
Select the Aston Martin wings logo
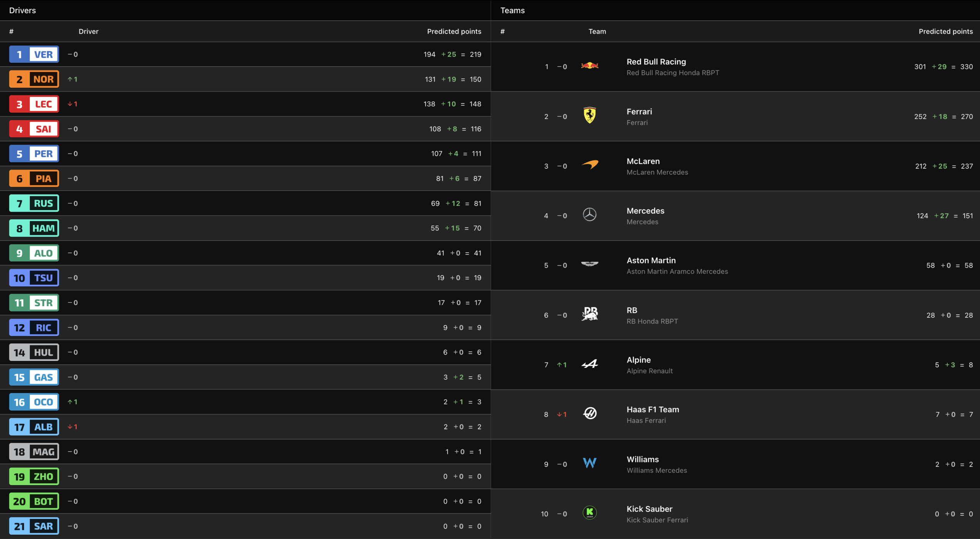click(590, 264)
